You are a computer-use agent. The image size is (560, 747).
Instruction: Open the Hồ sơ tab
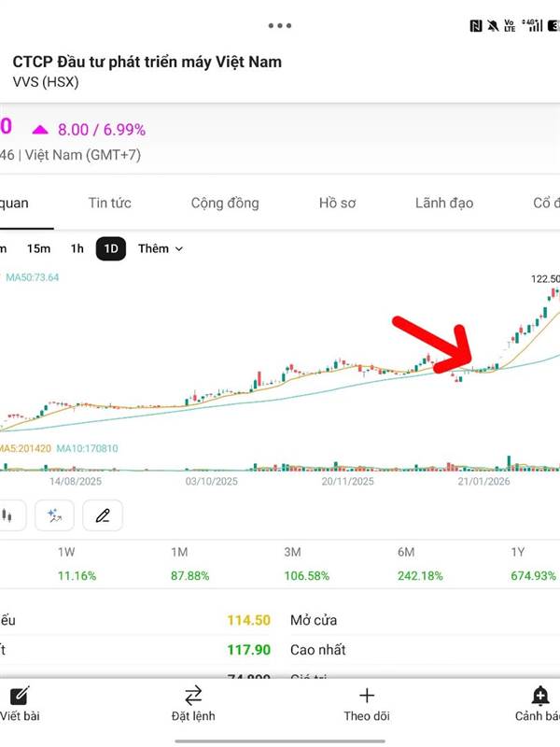pyautogui.click(x=337, y=203)
